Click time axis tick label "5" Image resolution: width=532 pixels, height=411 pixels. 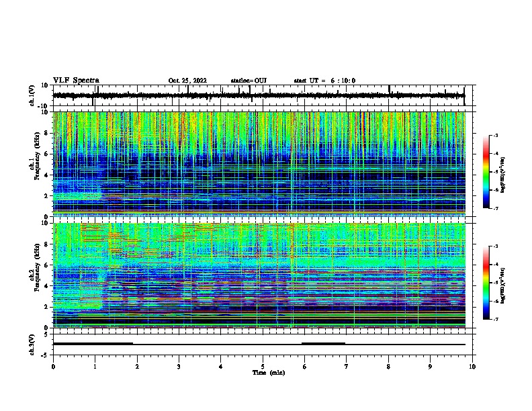coord(263,367)
